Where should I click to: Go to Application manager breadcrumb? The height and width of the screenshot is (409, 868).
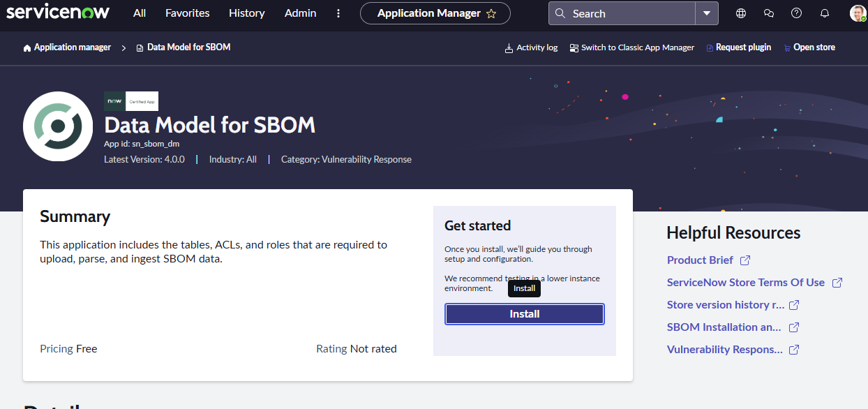[x=73, y=47]
